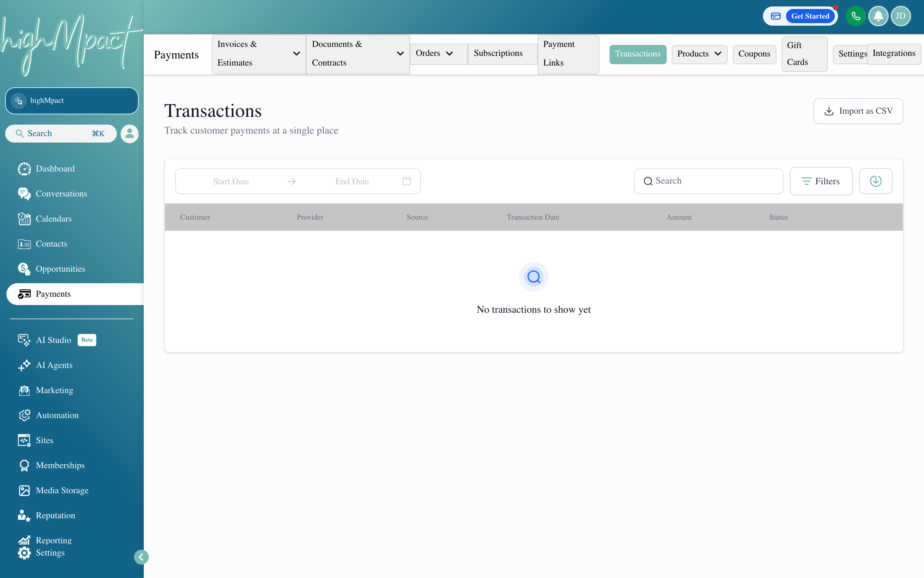924x578 pixels.
Task: Select the Payments card icon
Action: [24, 294]
